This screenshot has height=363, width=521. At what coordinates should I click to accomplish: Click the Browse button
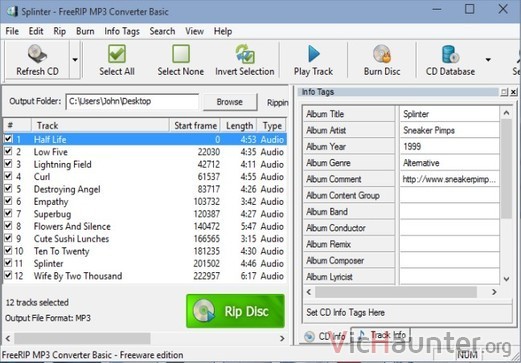pos(229,102)
